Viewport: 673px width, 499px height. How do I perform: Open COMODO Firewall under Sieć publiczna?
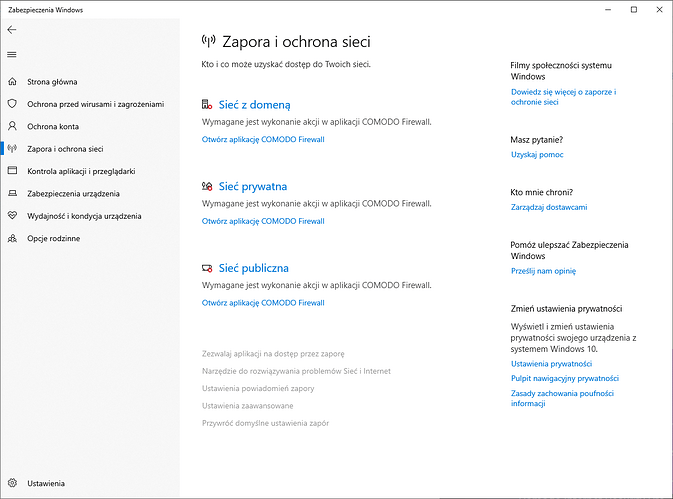(x=263, y=302)
